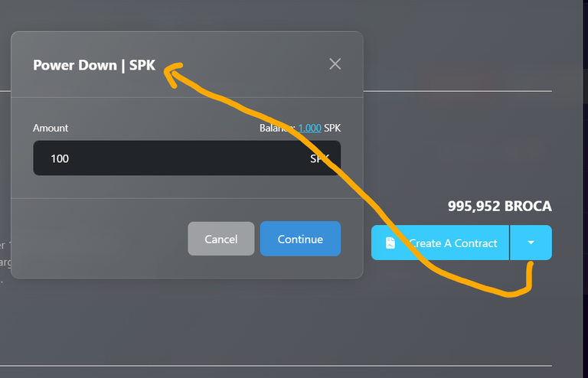This screenshot has width=588, height=378.
Task: Click the Power Down | SPK title
Action: 94,65
